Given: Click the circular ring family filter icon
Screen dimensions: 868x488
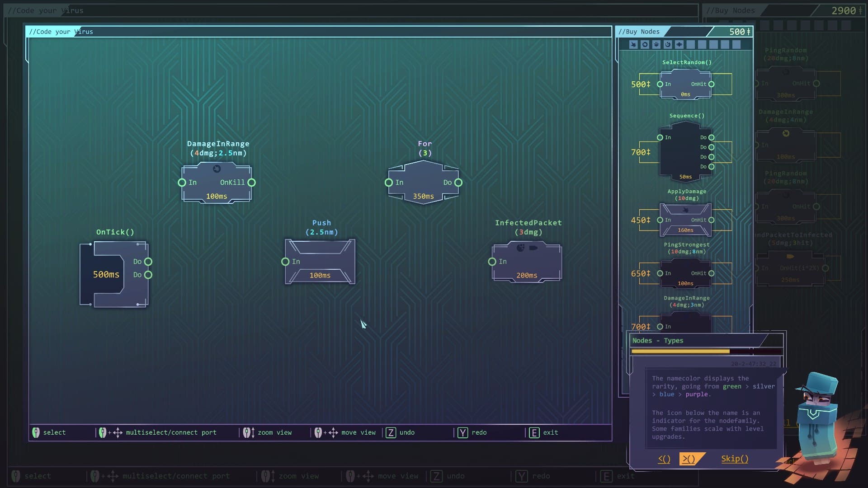Looking at the screenshot, I should click(645, 44).
